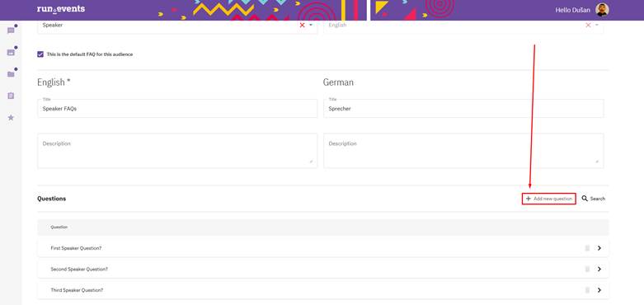Click the English language combo box
Image resolution: width=644 pixels, height=305 pixels.
point(463,26)
